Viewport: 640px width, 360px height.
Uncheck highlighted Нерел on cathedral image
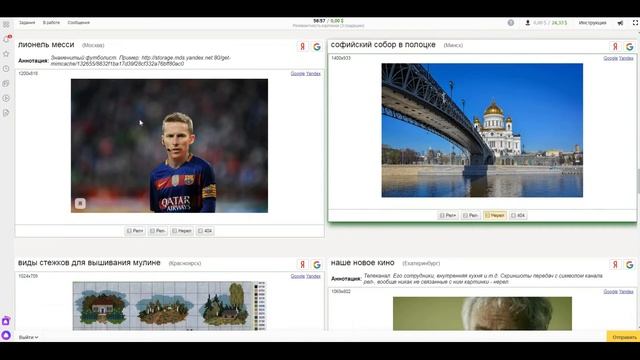coord(495,215)
